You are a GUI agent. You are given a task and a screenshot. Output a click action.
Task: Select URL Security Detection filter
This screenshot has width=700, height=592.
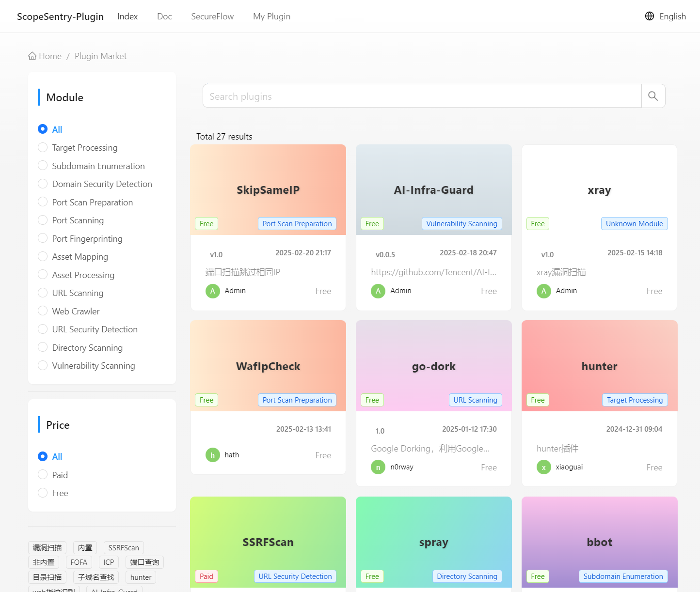click(88, 329)
